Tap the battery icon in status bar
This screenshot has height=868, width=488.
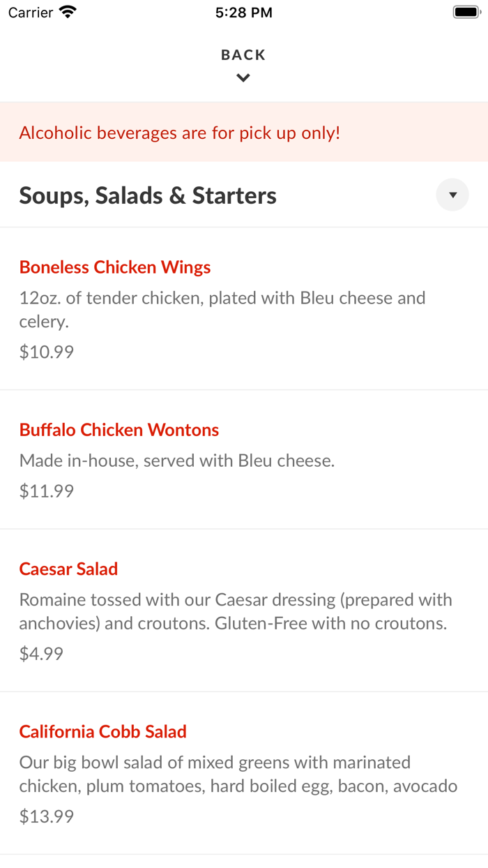tap(466, 13)
